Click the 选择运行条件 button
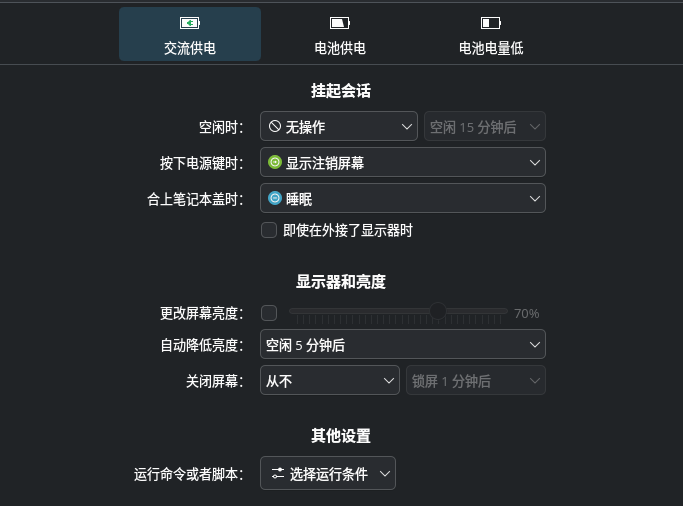Viewport: 683px width, 506px height. pos(328,474)
